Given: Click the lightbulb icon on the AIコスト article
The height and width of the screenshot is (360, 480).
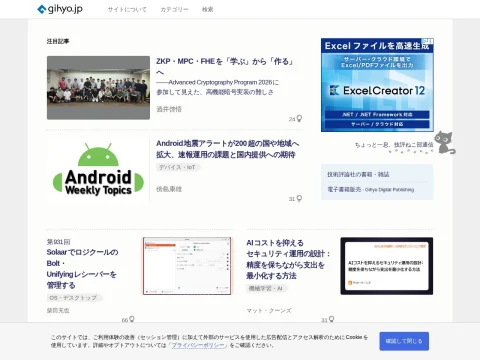Looking at the screenshot, I should coord(331,319).
